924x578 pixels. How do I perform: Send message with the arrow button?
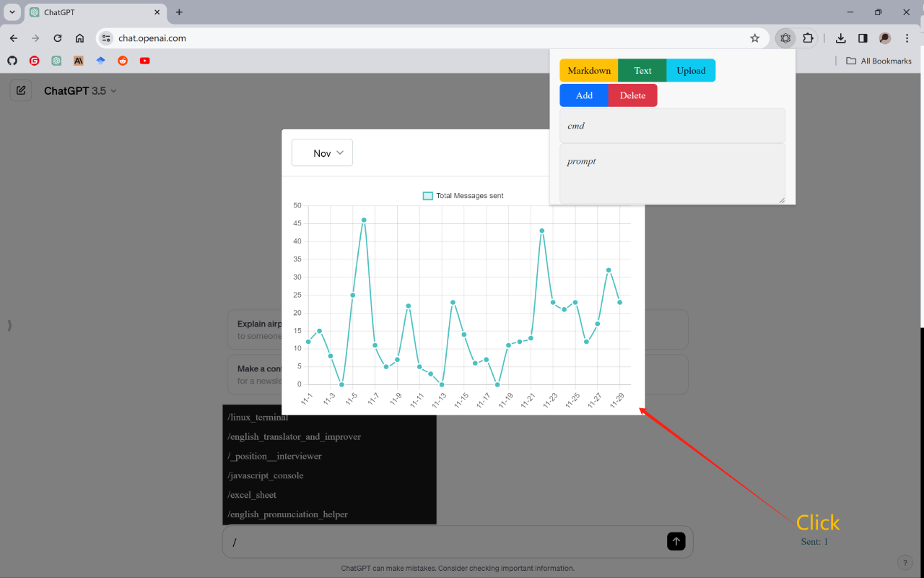pyautogui.click(x=676, y=541)
